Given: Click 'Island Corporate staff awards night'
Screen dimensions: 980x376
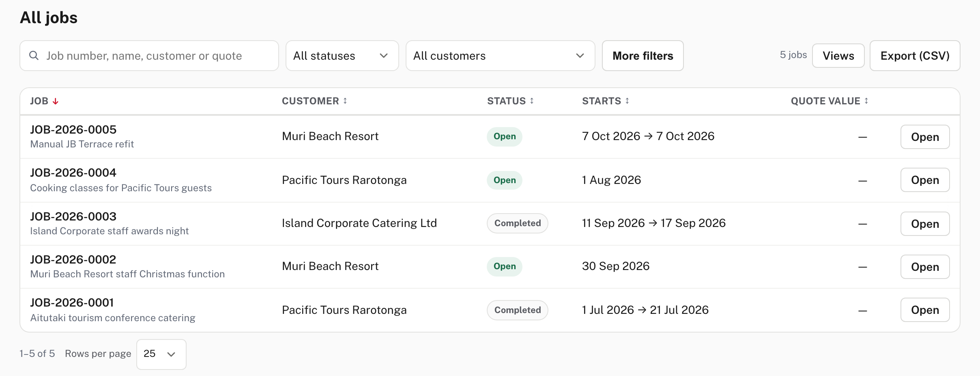Looking at the screenshot, I should click(110, 231).
